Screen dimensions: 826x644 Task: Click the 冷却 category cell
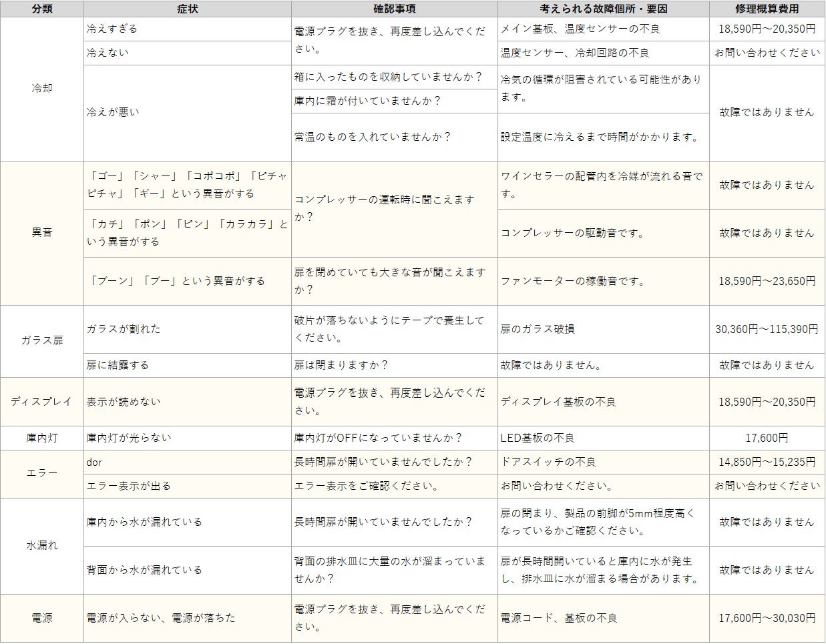pos(41,88)
